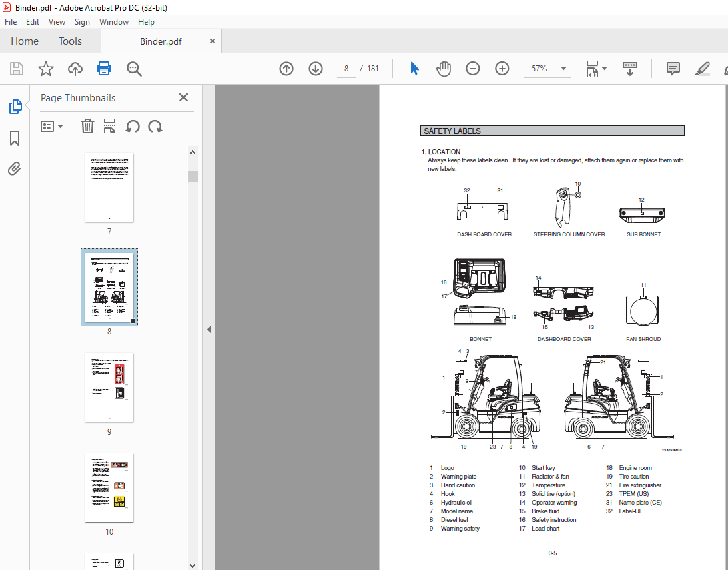Select the Binder.pdf document tab
The height and width of the screenshot is (570, 728).
pyautogui.click(x=161, y=41)
